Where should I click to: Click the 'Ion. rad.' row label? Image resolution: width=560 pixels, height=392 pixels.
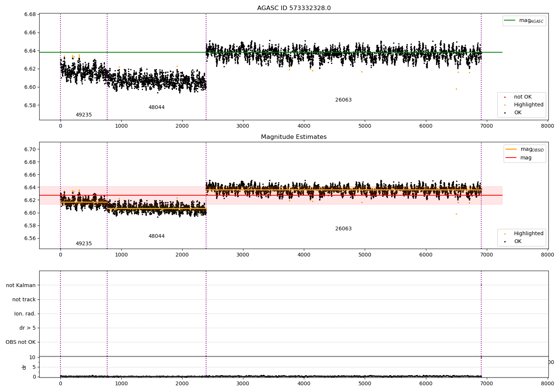pyautogui.click(x=25, y=314)
